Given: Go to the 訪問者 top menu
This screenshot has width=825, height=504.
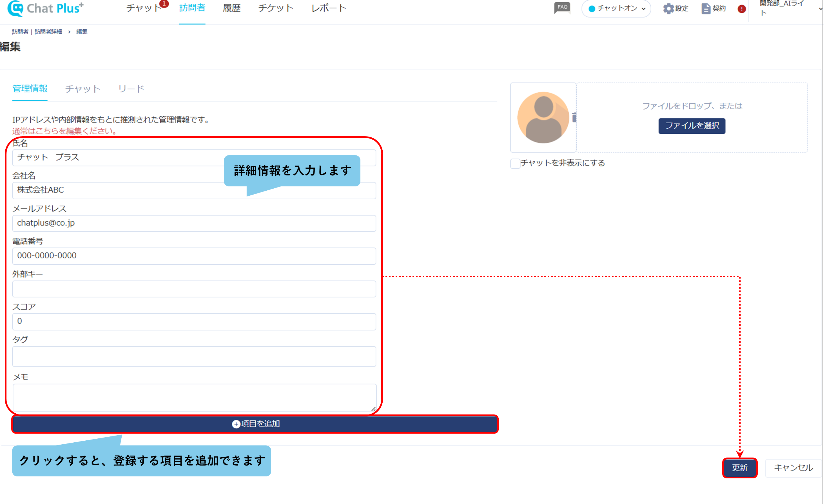Looking at the screenshot, I should pos(192,8).
